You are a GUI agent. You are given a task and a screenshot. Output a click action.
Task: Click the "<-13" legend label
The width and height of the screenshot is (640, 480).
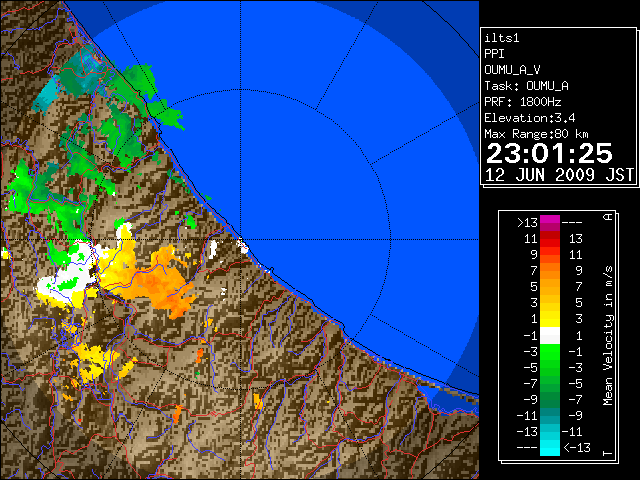tap(577, 448)
